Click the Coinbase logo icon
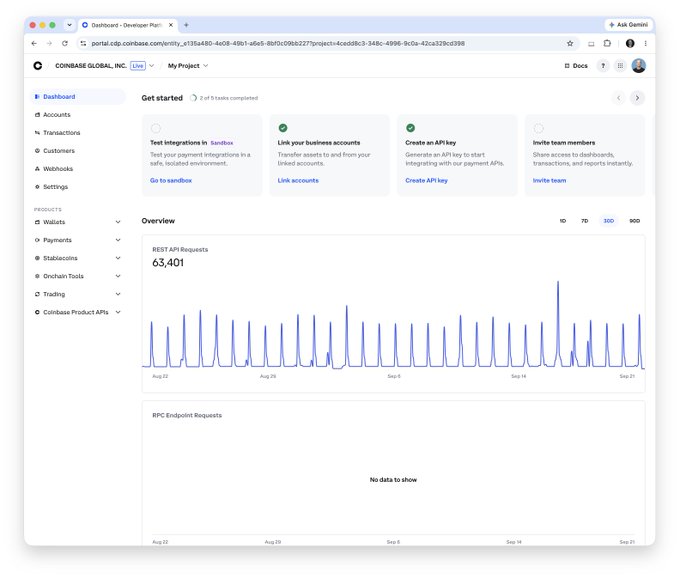The image size is (680, 578). click(x=38, y=65)
